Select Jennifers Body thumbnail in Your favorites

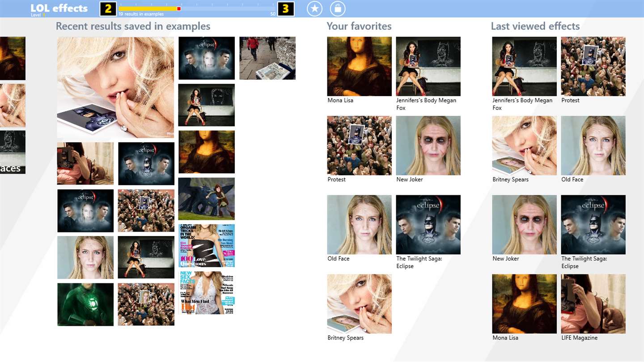click(428, 66)
